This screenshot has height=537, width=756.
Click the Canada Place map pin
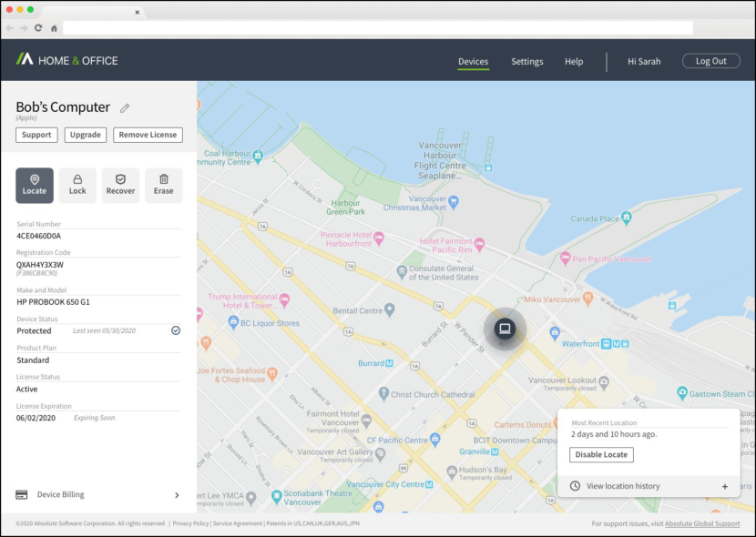(626, 218)
